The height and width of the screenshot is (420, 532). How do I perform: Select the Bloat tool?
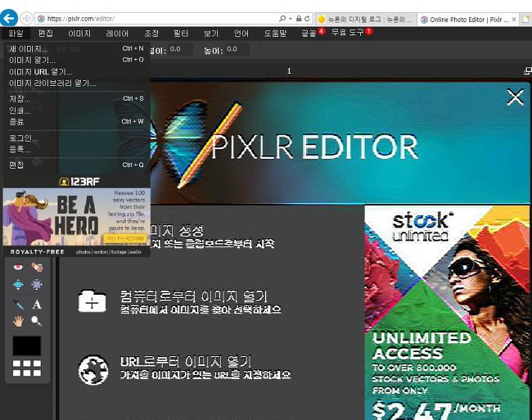coord(18,284)
